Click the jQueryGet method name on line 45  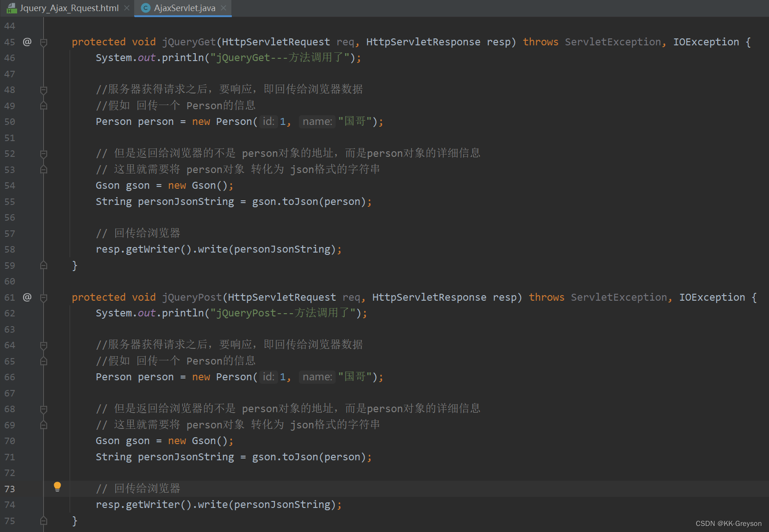pyautogui.click(x=189, y=42)
